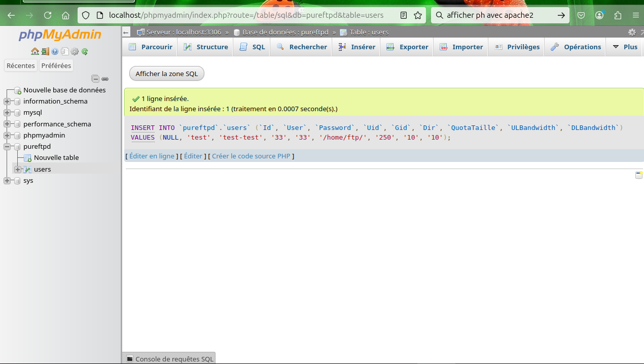
Task: Click the phpmyadmin database cylinder icon
Action: pyautogui.click(x=18, y=136)
